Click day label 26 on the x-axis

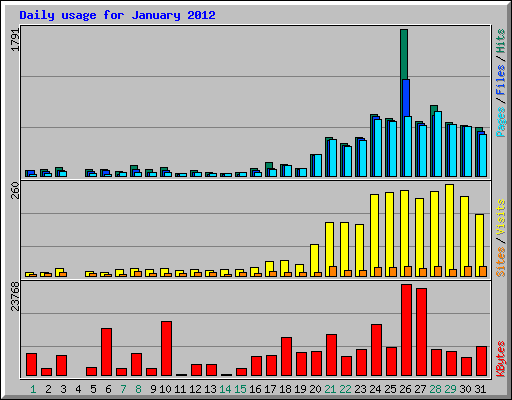(x=405, y=389)
